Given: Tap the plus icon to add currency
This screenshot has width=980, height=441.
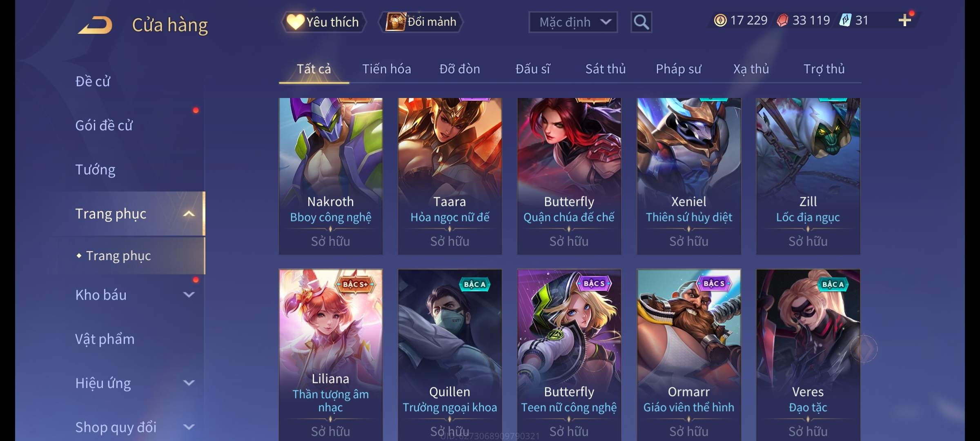Looking at the screenshot, I should (905, 20).
